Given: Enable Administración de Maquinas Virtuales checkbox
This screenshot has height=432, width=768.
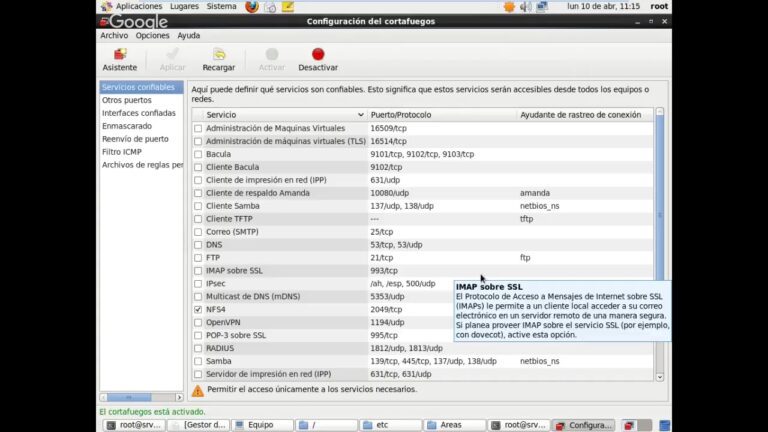Looking at the screenshot, I should (198, 128).
